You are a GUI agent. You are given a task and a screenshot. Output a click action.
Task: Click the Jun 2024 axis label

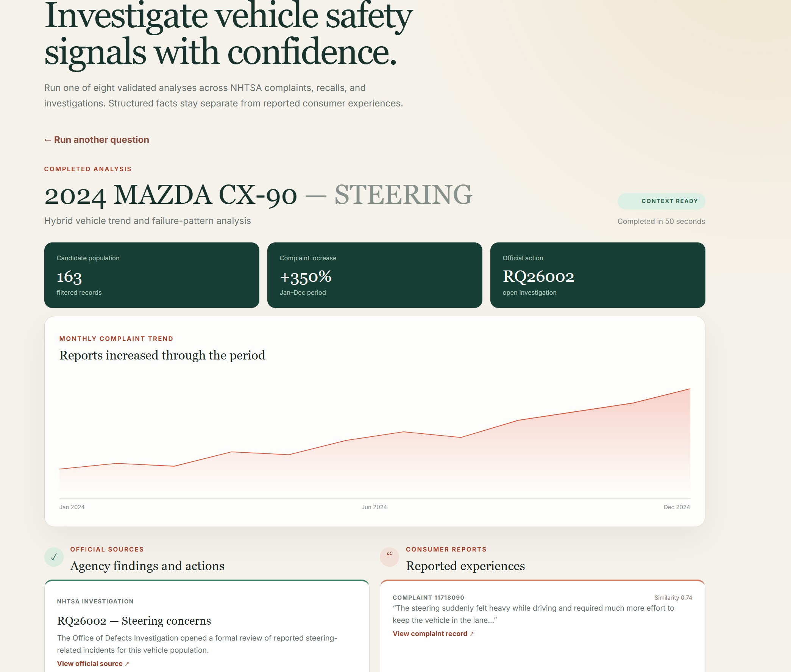pos(374,507)
